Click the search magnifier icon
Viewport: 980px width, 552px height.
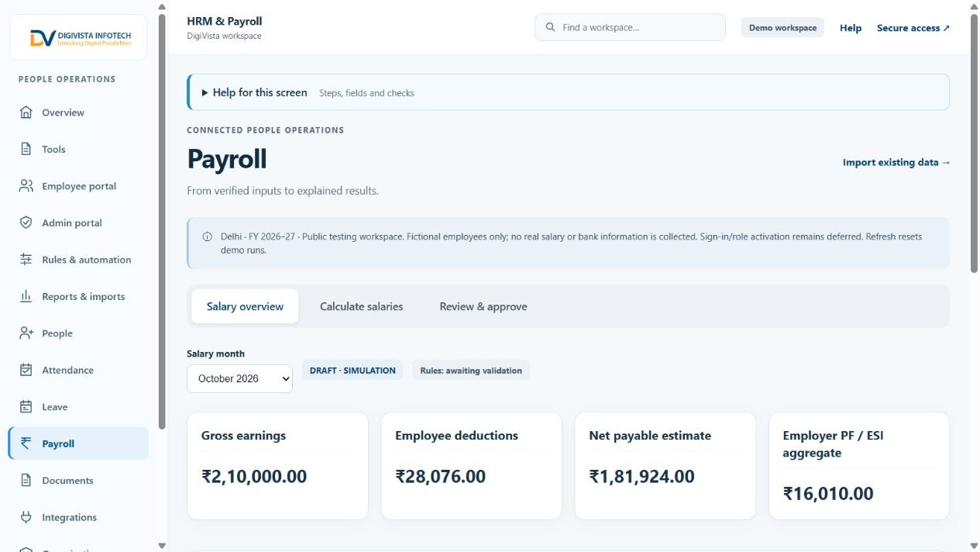[x=551, y=27]
